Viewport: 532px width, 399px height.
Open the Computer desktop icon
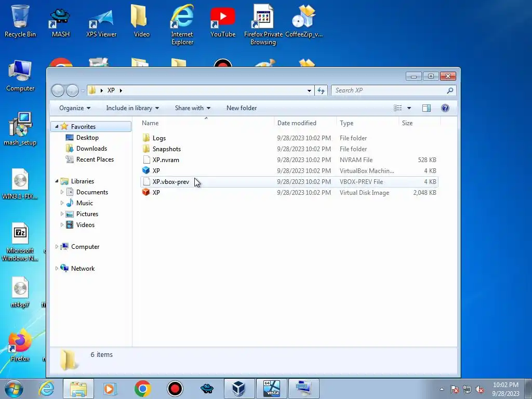pos(20,75)
